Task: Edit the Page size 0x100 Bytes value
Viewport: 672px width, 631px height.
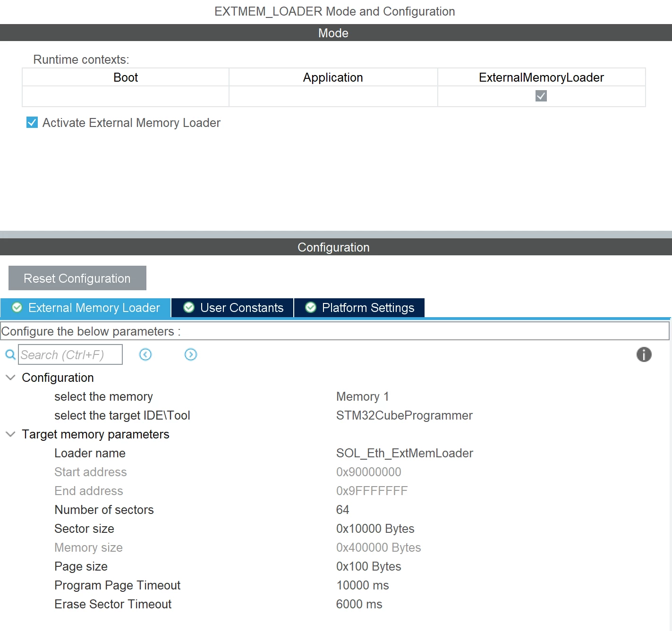Action: [369, 566]
